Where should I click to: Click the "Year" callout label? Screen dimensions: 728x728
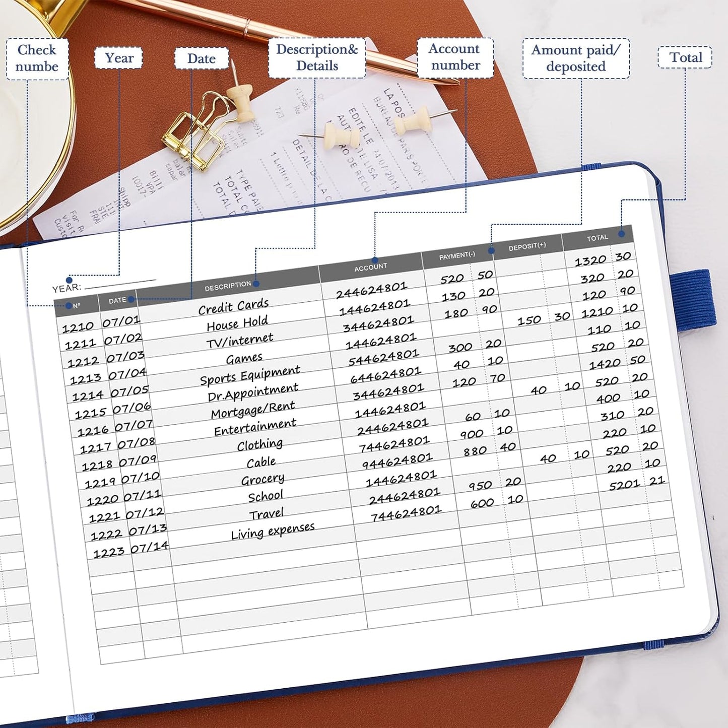pyautogui.click(x=119, y=58)
